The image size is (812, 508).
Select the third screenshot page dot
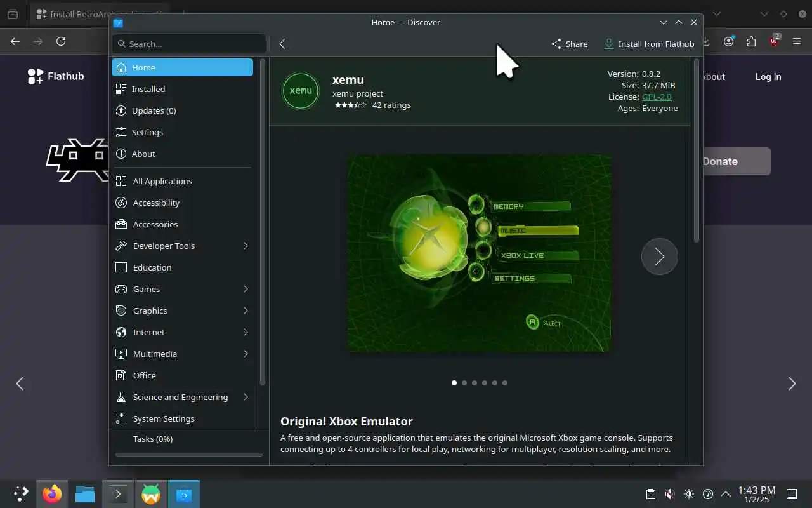point(475,383)
